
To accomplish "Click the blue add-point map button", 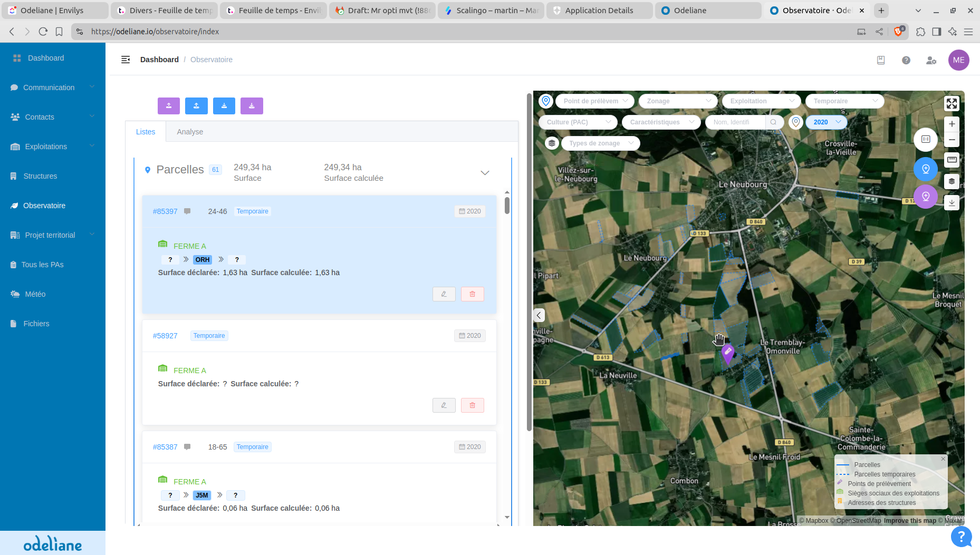I will coord(925,169).
